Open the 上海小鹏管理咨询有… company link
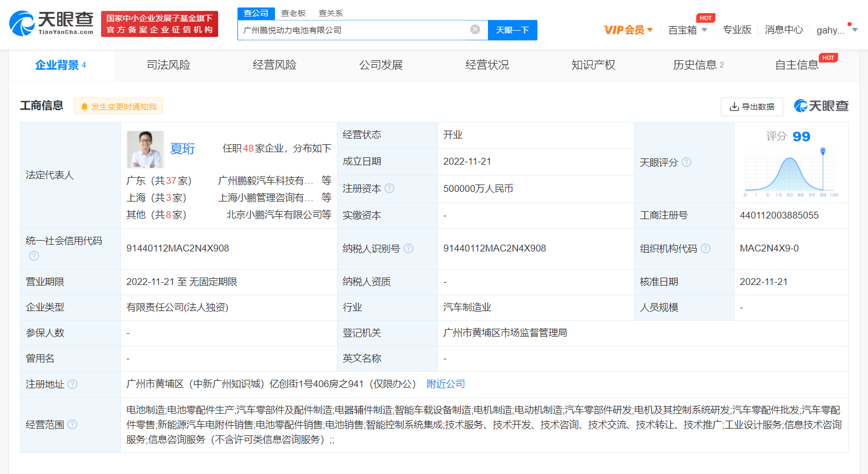The height and width of the screenshot is (474, 868). click(x=266, y=198)
